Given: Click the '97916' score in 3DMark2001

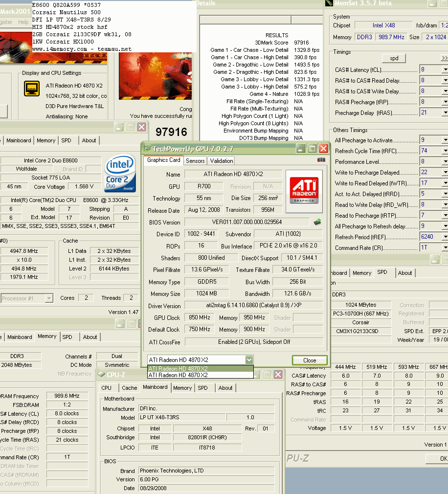Looking at the screenshot, I should (171, 132).
